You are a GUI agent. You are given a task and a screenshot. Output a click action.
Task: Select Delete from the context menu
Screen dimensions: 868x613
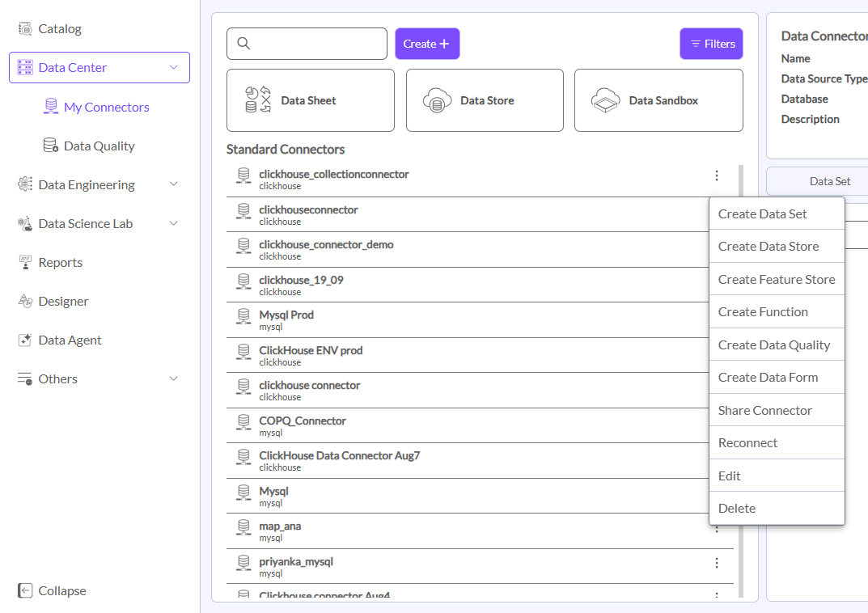tap(737, 509)
